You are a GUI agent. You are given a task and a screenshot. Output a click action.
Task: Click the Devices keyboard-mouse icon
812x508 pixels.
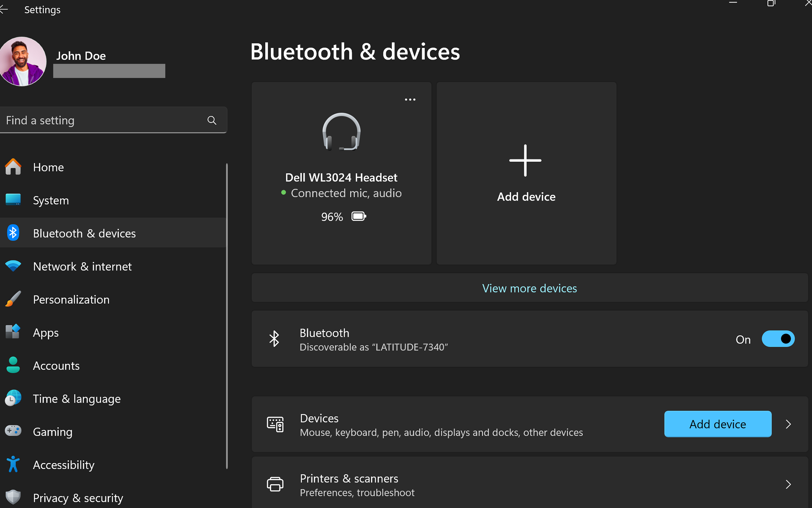click(275, 424)
